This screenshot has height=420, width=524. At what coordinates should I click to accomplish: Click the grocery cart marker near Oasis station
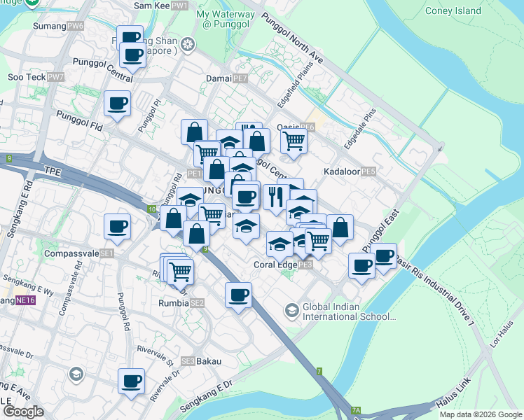click(x=294, y=142)
